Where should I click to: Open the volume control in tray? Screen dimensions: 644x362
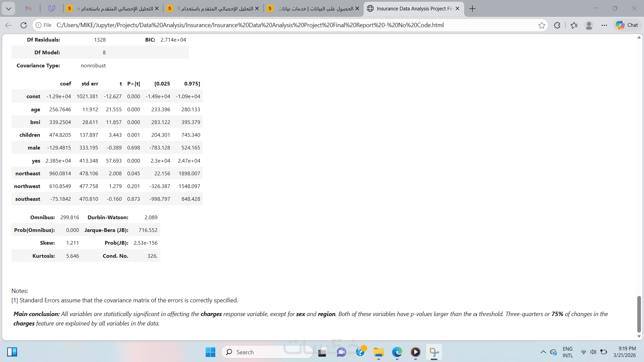point(593,352)
